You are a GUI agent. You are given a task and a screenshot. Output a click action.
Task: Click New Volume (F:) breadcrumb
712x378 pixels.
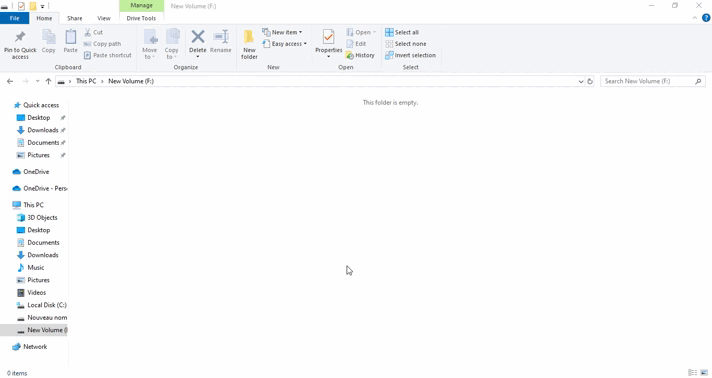coord(131,81)
